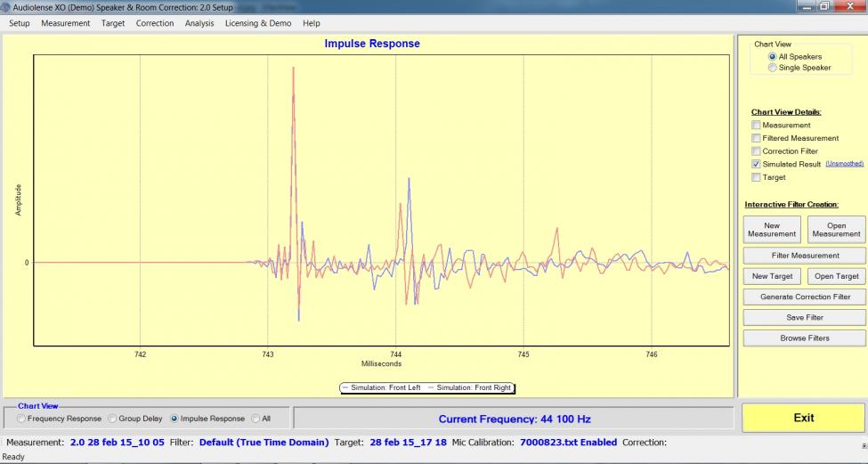Click the New Measurement button
This screenshot has height=464, width=868.
click(772, 230)
